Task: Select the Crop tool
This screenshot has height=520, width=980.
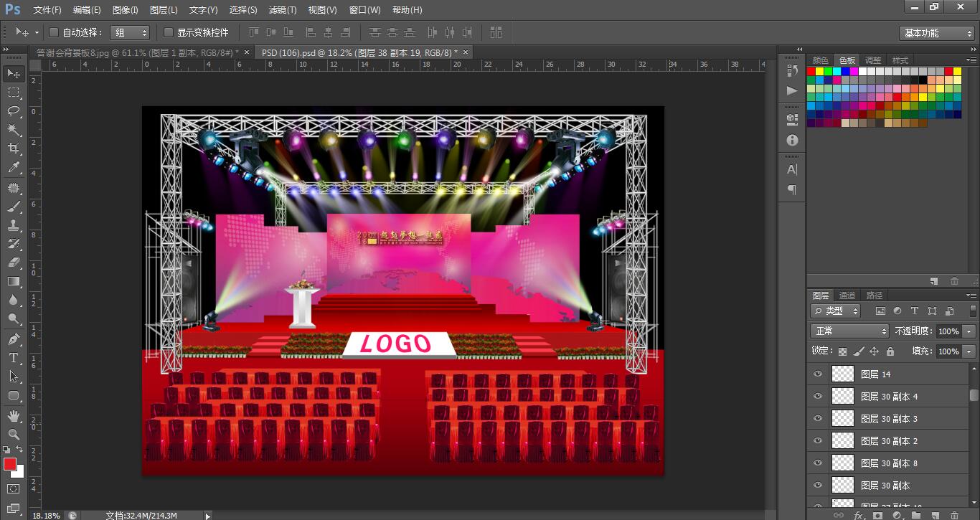Action: point(14,148)
